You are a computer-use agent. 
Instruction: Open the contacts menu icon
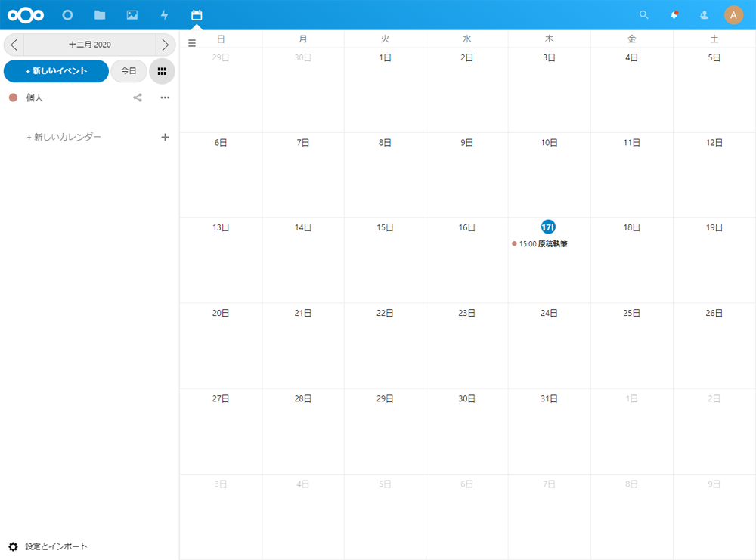(704, 15)
